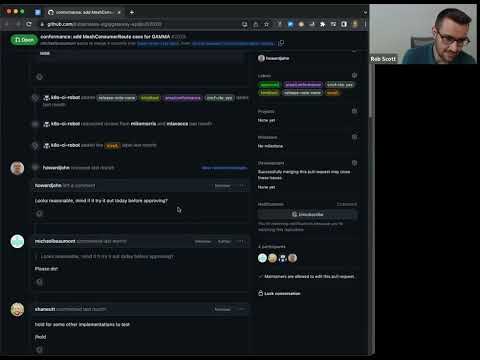Open michaelbeaumont's teal avatar
This screenshot has height=360, width=480.
point(17,241)
